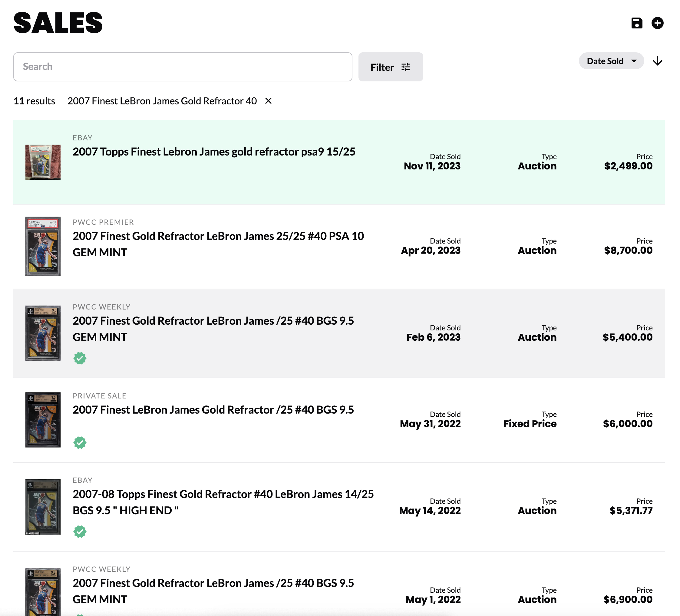
Task: Click the date Apr 20, 2023
Action: coord(431,251)
